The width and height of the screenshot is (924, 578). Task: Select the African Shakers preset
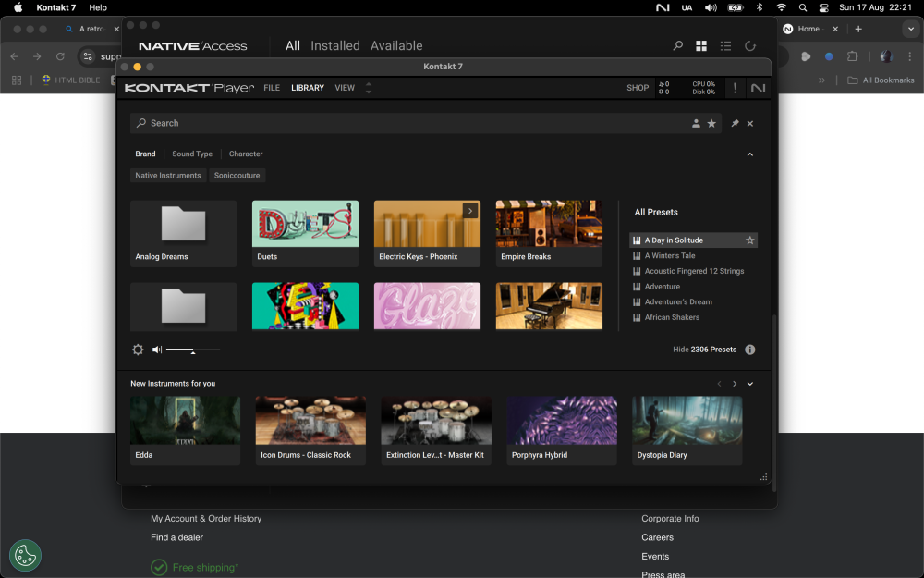pos(672,316)
